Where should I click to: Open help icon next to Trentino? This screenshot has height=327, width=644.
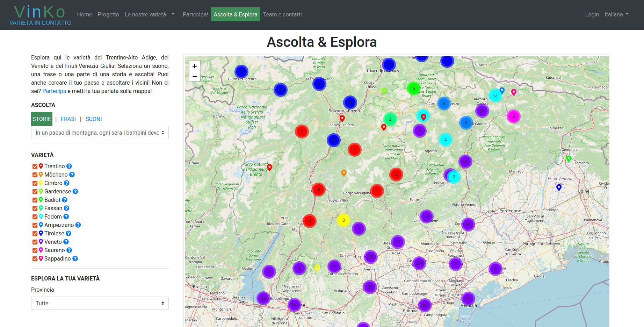tap(69, 166)
